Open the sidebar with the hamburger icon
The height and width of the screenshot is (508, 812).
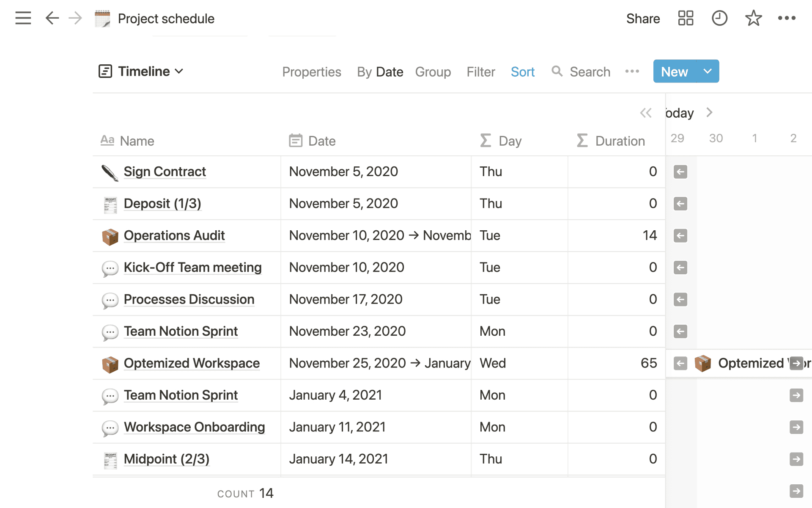[23, 18]
